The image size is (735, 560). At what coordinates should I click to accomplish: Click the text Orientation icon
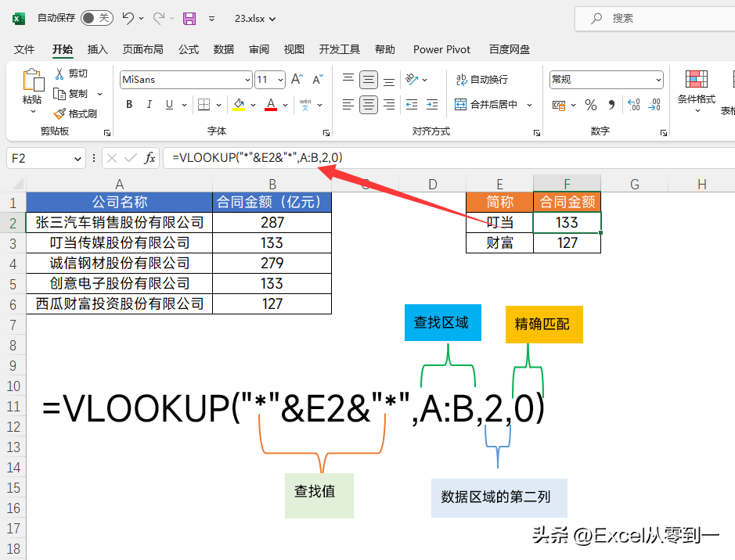[412, 79]
